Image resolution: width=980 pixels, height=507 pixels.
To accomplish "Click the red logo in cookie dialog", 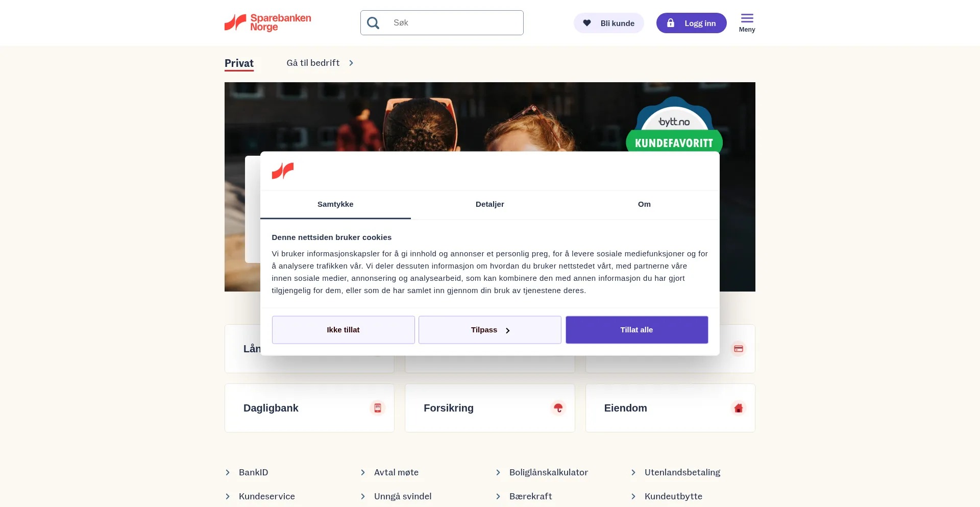I will [x=283, y=171].
